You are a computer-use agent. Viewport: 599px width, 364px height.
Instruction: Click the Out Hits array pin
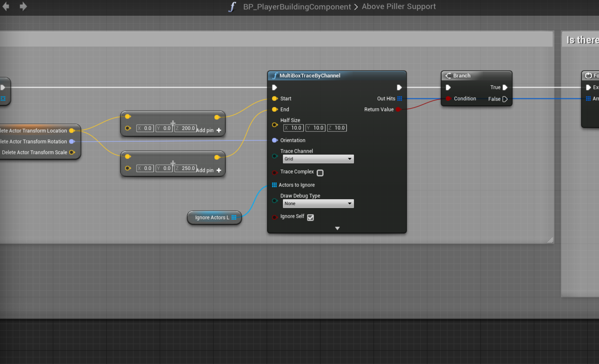click(x=400, y=98)
